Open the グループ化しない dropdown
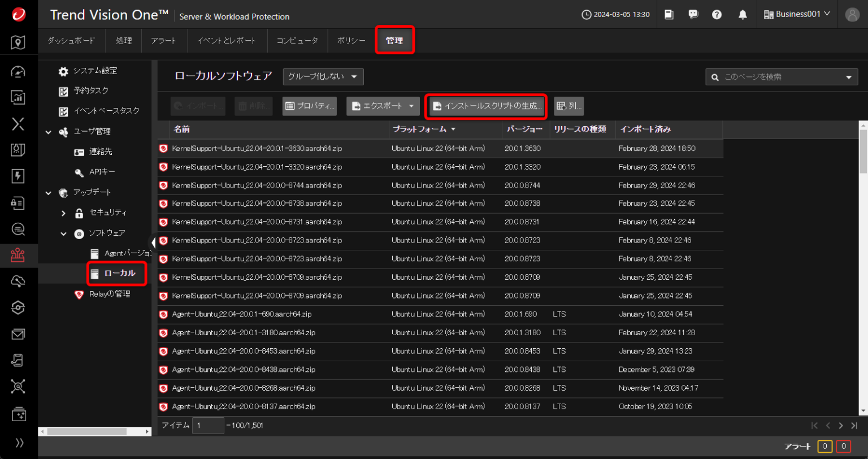The image size is (868, 459). [323, 76]
